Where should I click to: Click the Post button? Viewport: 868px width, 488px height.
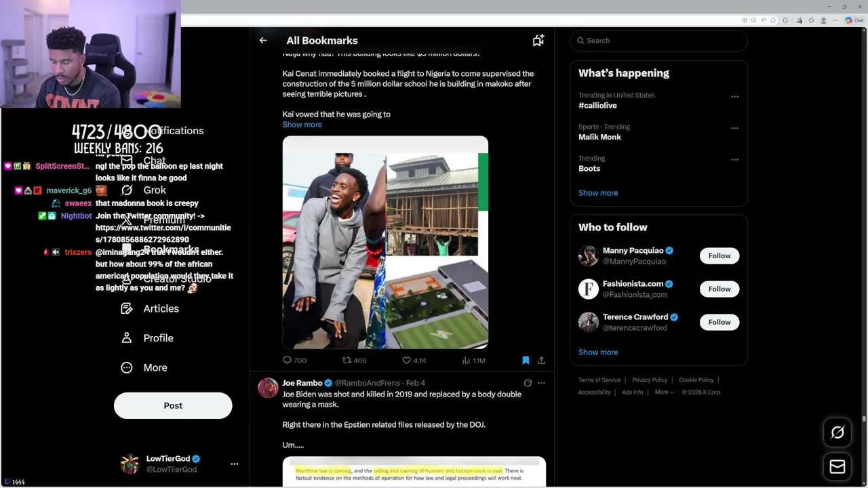pos(173,405)
